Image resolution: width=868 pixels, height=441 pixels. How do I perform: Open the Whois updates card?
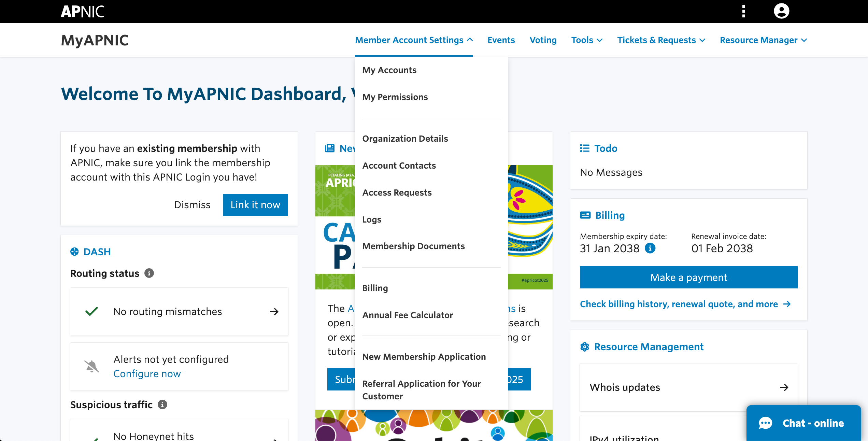pyautogui.click(x=688, y=387)
